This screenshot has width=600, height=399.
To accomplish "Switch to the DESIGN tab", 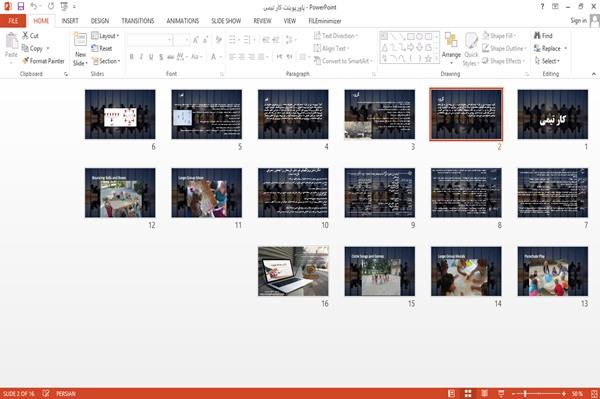I will pos(100,21).
